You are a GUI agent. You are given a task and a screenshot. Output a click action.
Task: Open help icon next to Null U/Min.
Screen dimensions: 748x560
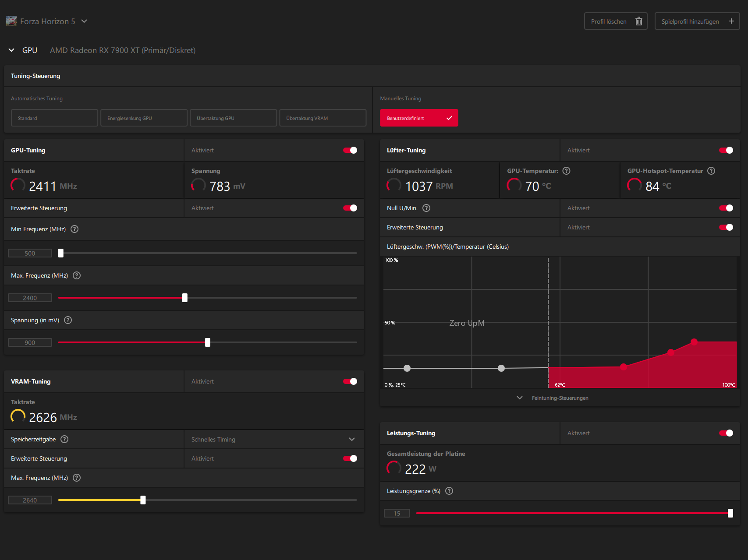click(x=426, y=208)
